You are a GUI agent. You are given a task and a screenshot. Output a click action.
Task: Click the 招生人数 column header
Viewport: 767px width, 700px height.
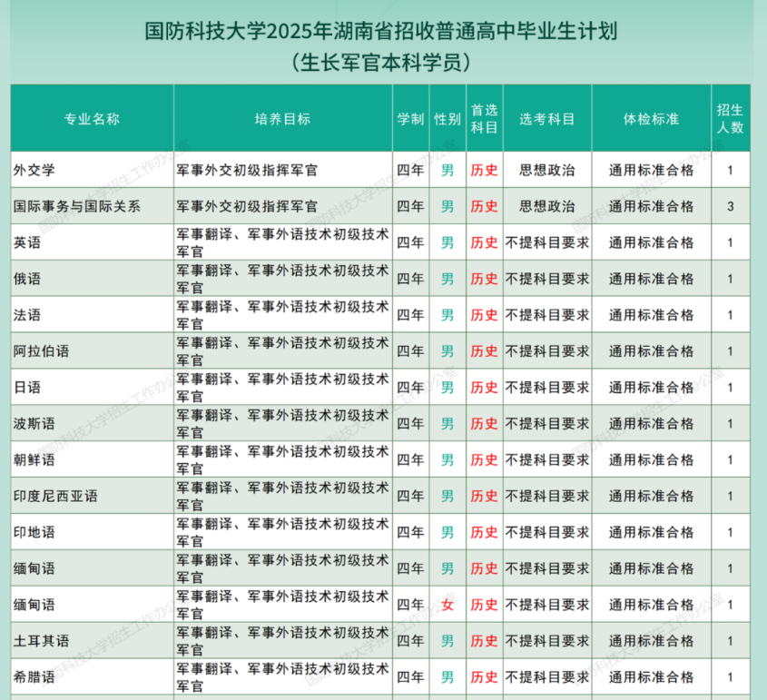click(x=732, y=117)
